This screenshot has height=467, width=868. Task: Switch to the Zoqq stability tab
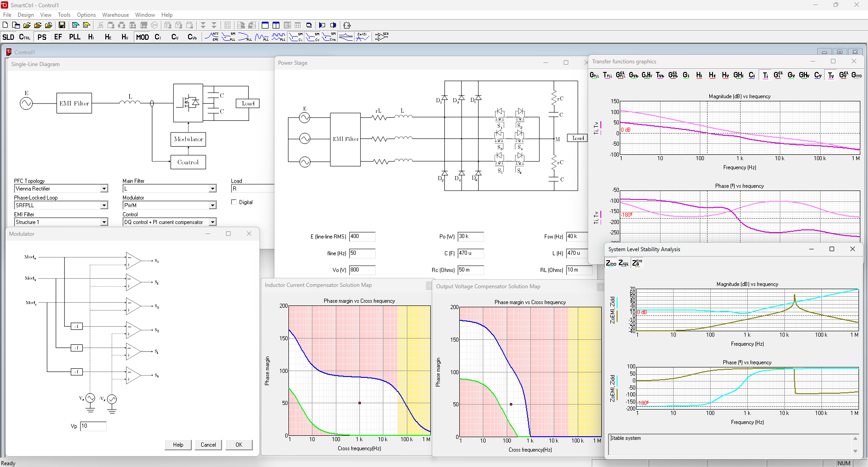623,263
